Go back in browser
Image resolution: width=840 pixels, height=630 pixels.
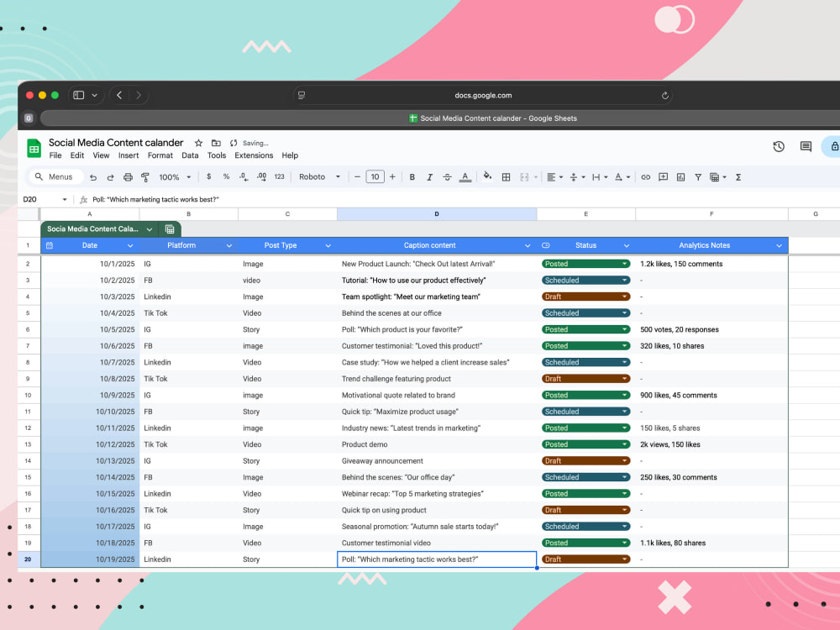pyautogui.click(x=119, y=96)
